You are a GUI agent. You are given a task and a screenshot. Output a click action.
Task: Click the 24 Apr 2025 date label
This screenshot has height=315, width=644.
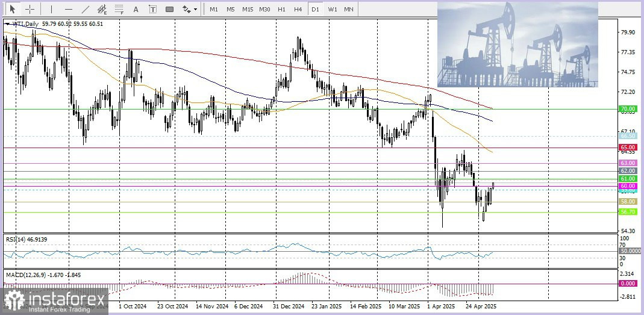pyautogui.click(x=481, y=307)
